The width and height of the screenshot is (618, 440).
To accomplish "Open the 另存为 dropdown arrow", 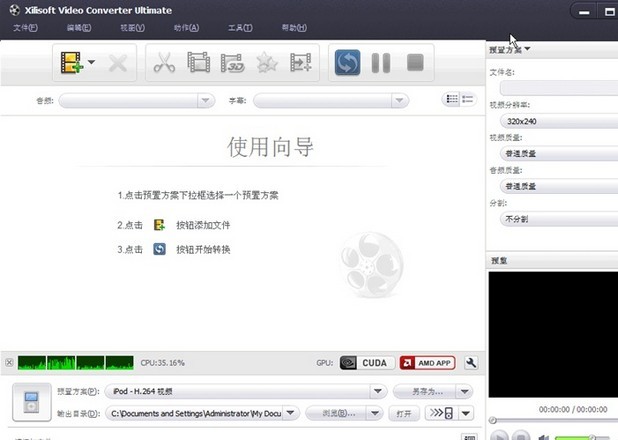I will [x=465, y=392].
